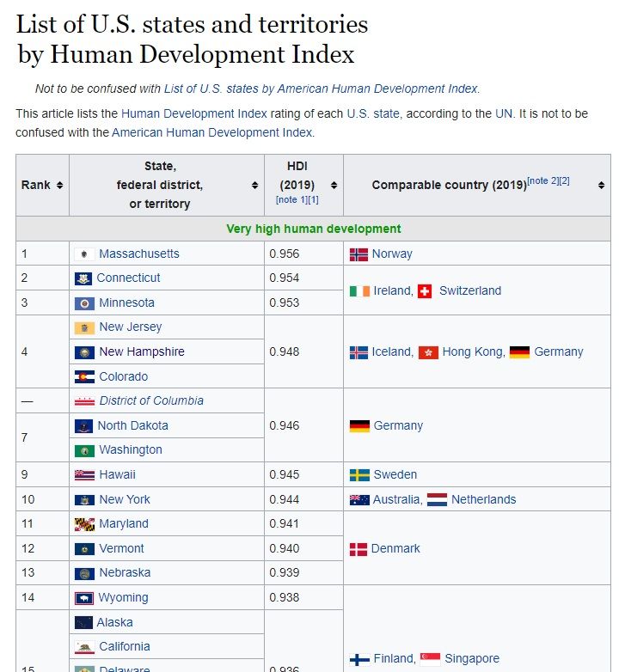
Task: Open the Human Development Index link
Action: point(193,114)
